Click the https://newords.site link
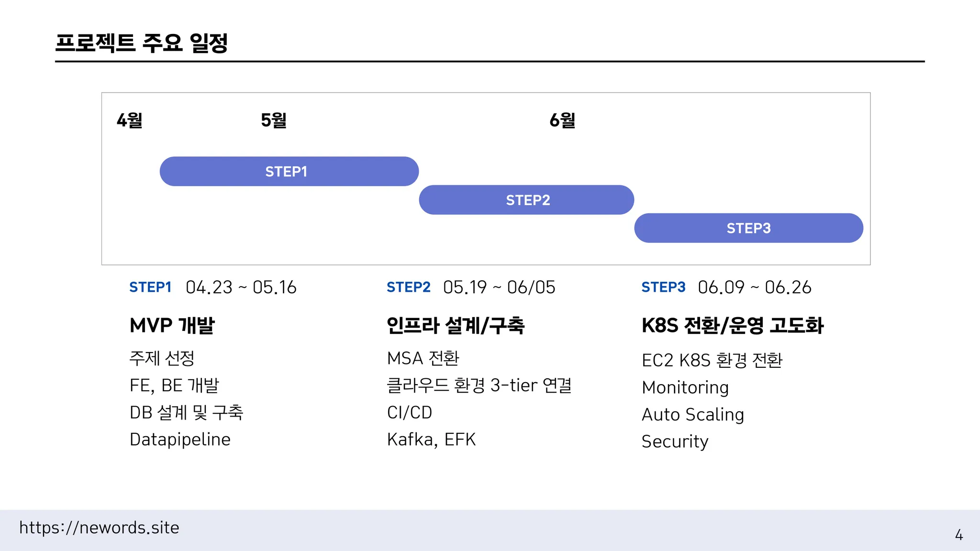This screenshot has width=980, height=551. pos(99,528)
